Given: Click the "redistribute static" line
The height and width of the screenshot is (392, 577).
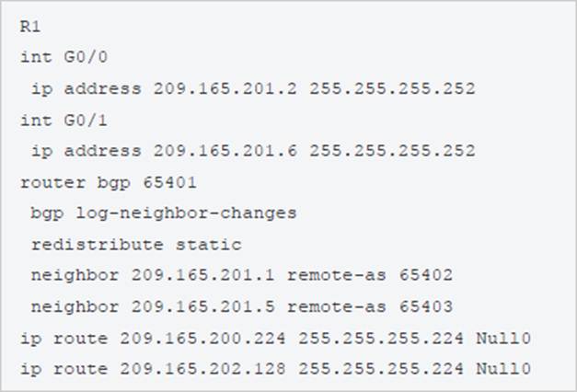Looking at the screenshot, I should pyautogui.click(x=135, y=245).
